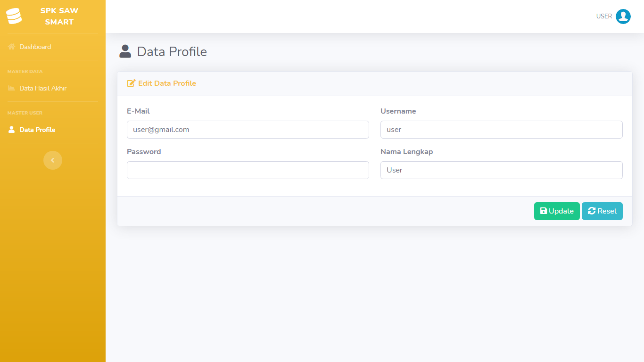Open the USER account dropdown
Screen dimensions: 644x362
[613, 16]
